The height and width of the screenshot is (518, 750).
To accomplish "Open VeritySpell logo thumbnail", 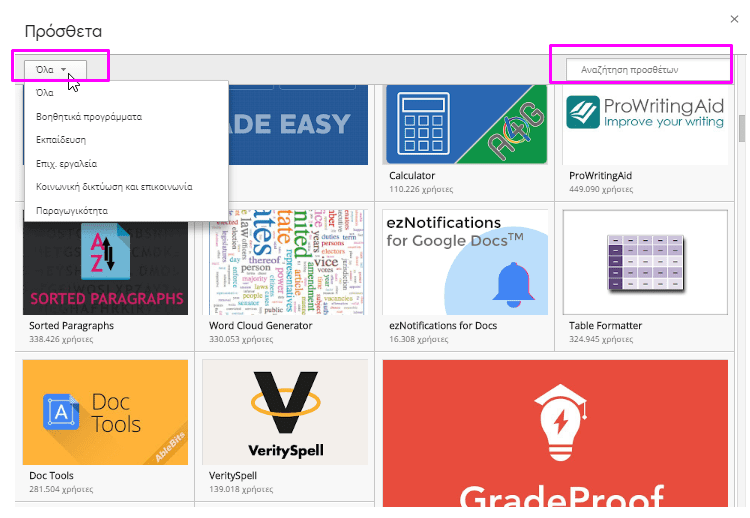I will pos(286,412).
